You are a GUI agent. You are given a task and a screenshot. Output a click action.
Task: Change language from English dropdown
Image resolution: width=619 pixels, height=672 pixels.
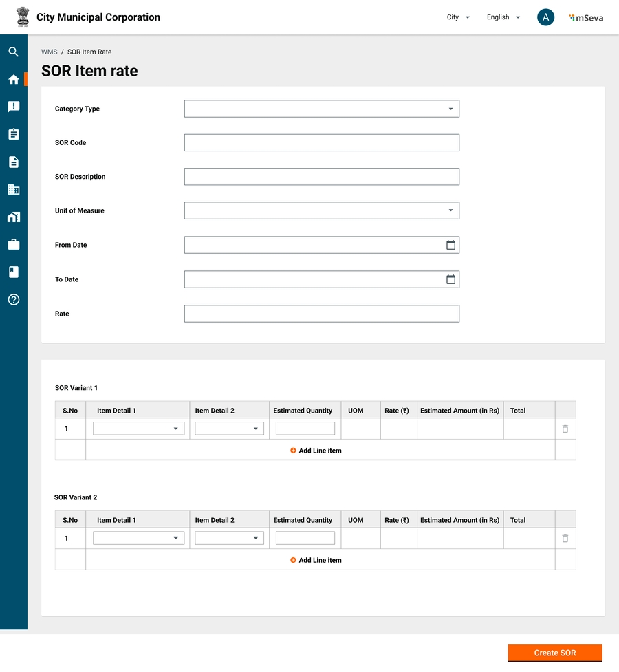503,18
